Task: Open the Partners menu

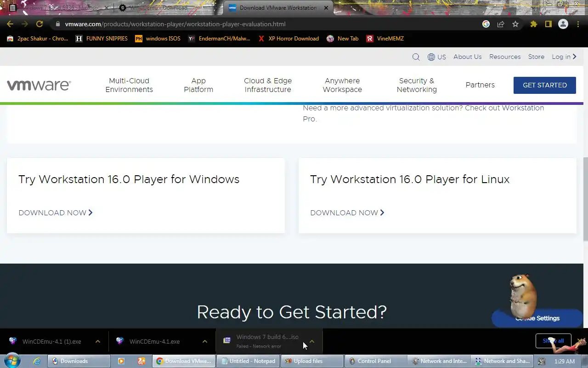Action: click(480, 85)
